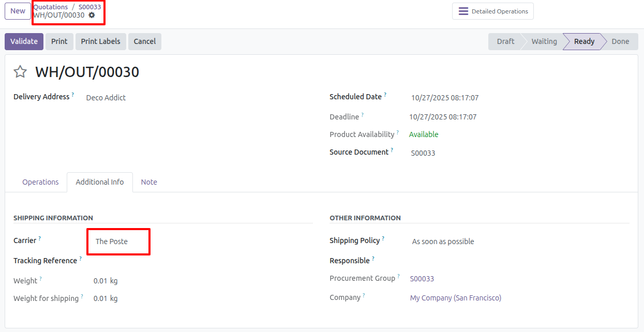Click help tooltip next to Carrier label

40,238
